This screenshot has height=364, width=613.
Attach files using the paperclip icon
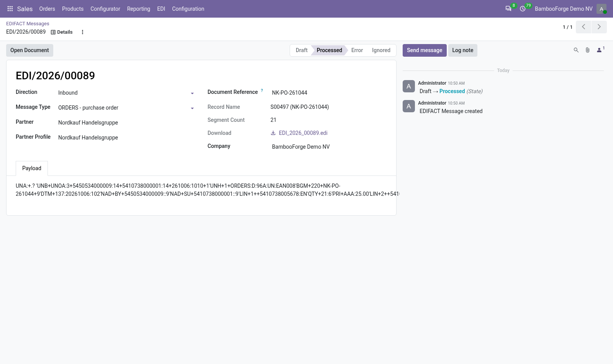[587, 50]
